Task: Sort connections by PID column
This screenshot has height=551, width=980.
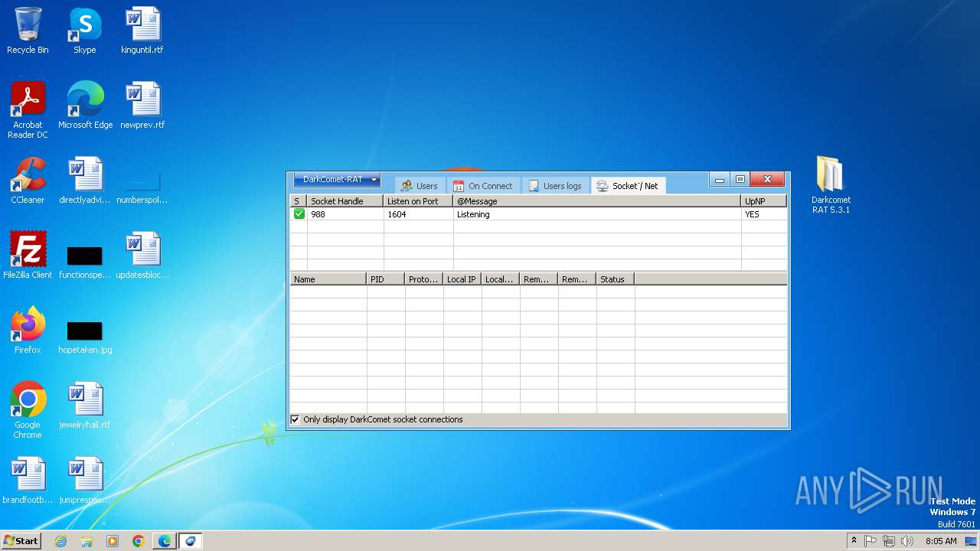Action: coord(386,279)
